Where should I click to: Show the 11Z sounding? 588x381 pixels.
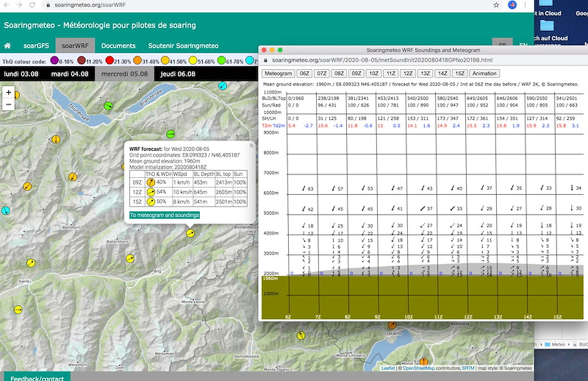coord(391,74)
